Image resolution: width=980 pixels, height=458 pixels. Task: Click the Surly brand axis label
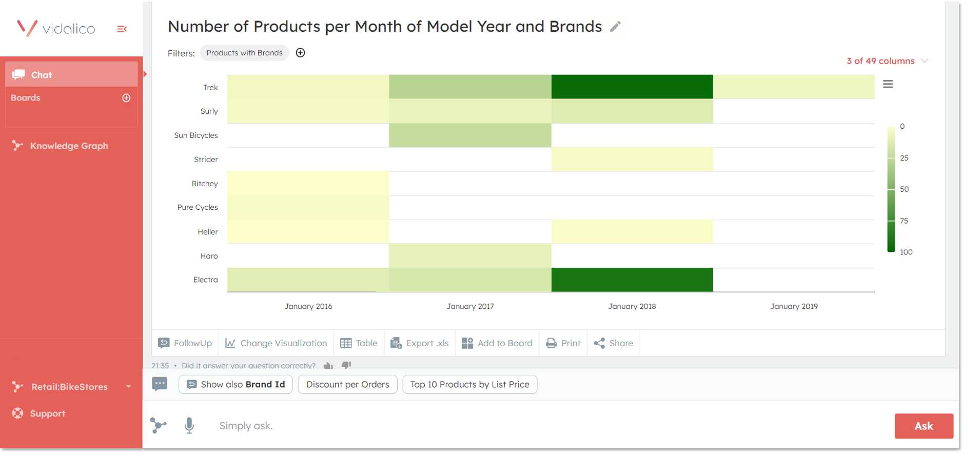(x=209, y=111)
